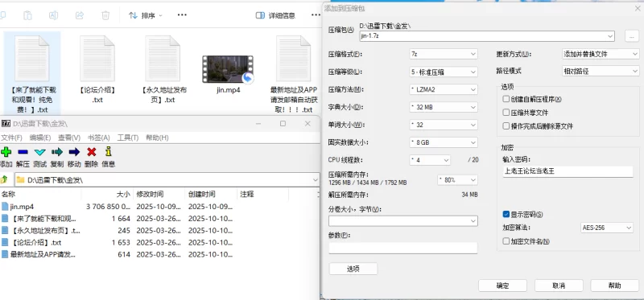Sort the 7-Zip list by modified time (修改时间)
644x300 pixels.
tap(159, 194)
